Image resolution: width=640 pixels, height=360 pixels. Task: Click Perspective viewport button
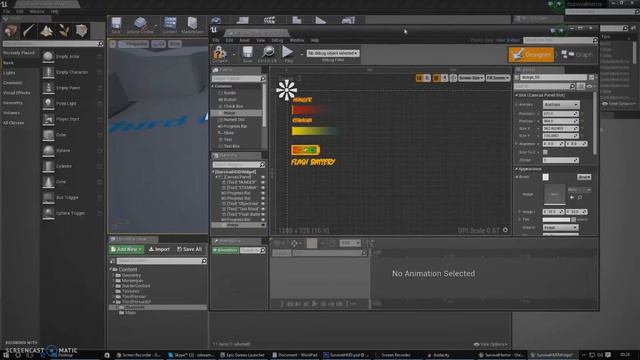tap(133, 44)
